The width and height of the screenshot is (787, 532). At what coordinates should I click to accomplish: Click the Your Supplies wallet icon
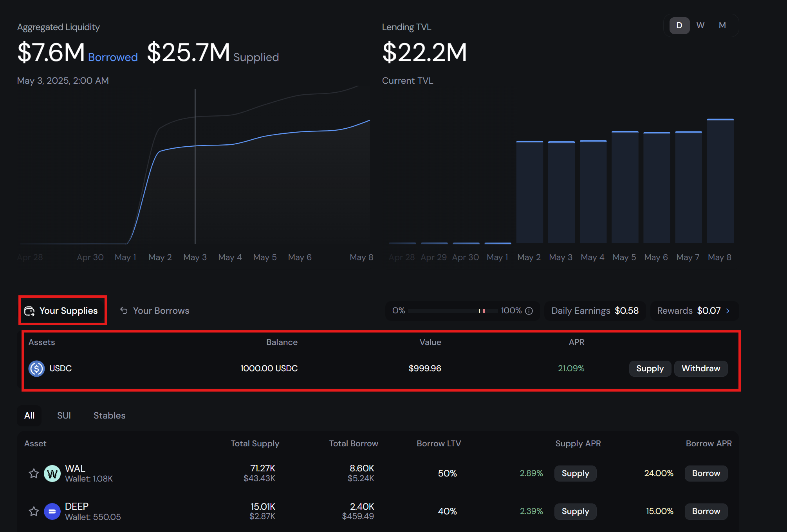point(29,311)
